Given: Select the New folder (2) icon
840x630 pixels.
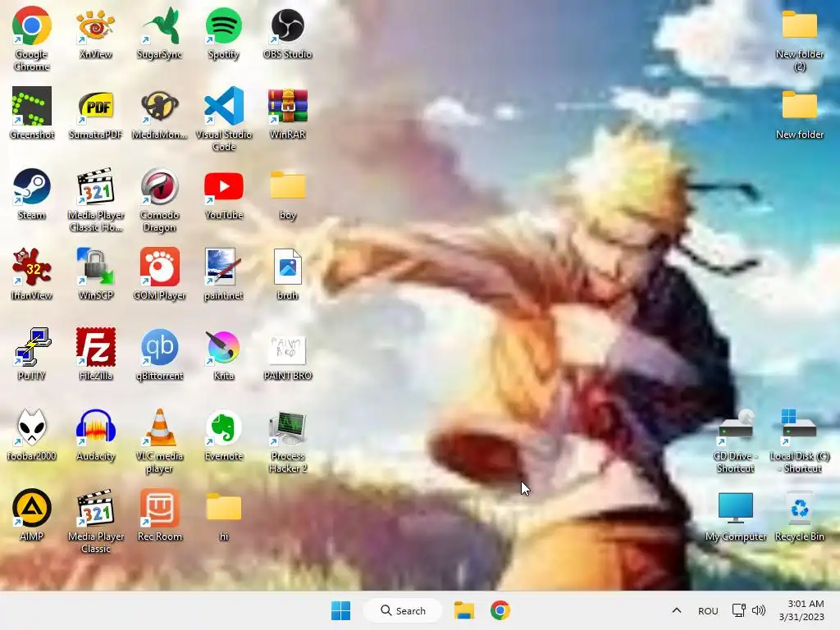Looking at the screenshot, I should point(799,25).
